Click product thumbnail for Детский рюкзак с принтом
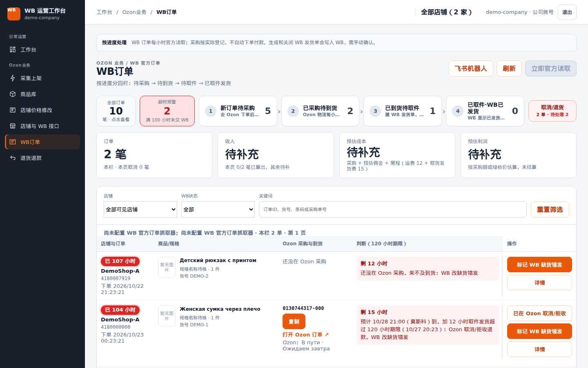The image size is (588, 368). [167, 267]
